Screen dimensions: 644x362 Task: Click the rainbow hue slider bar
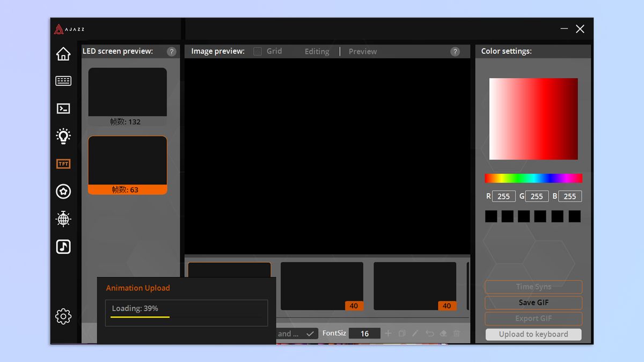[x=533, y=178]
